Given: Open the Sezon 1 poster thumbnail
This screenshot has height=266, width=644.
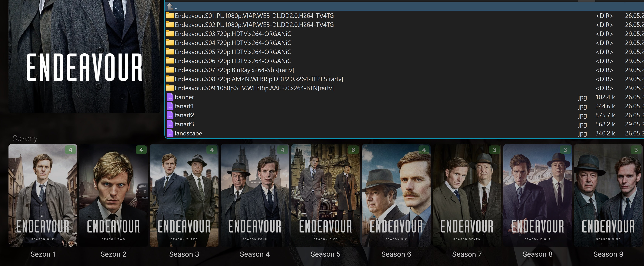Looking at the screenshot, I should tap(43, 195).
